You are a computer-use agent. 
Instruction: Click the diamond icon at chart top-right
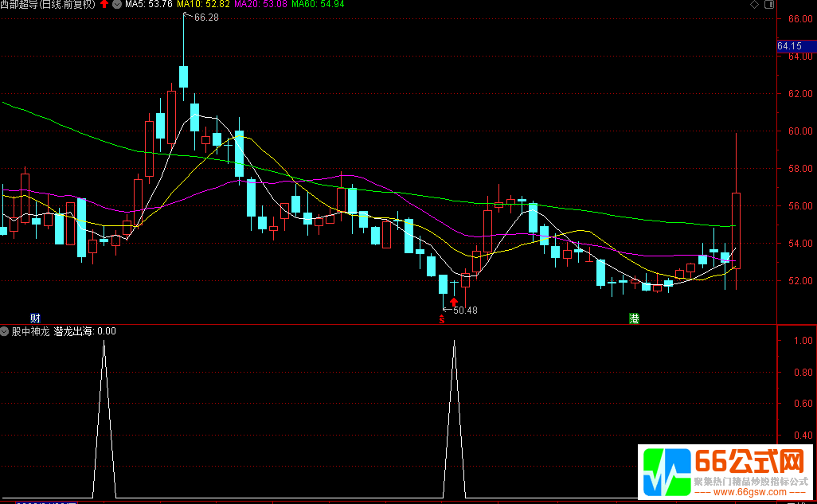tap(754, 5)
